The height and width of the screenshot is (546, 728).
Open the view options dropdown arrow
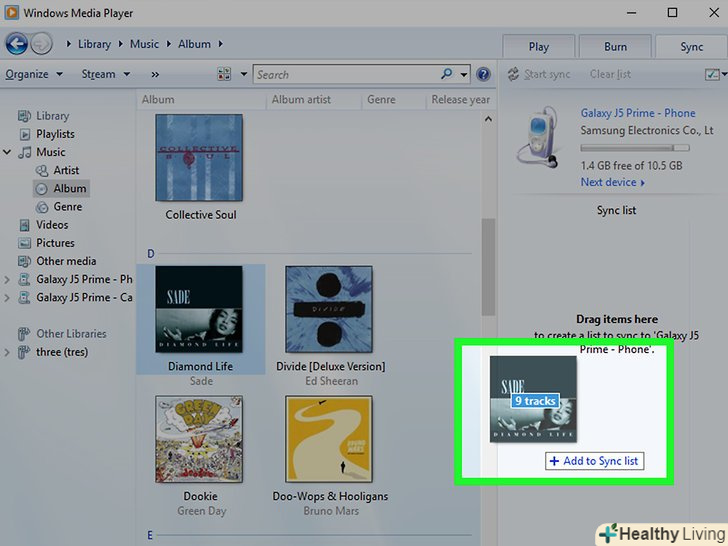coord(244,74)
